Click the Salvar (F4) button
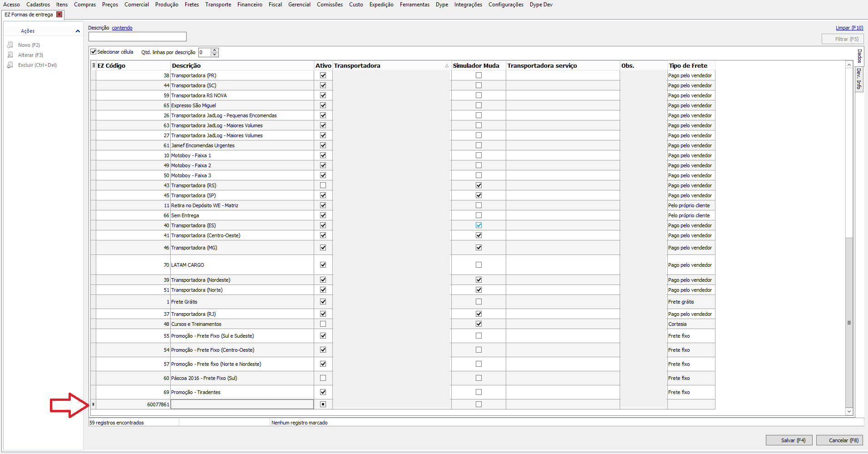Viewport: 868px width, 454px height. coord(789,440)
